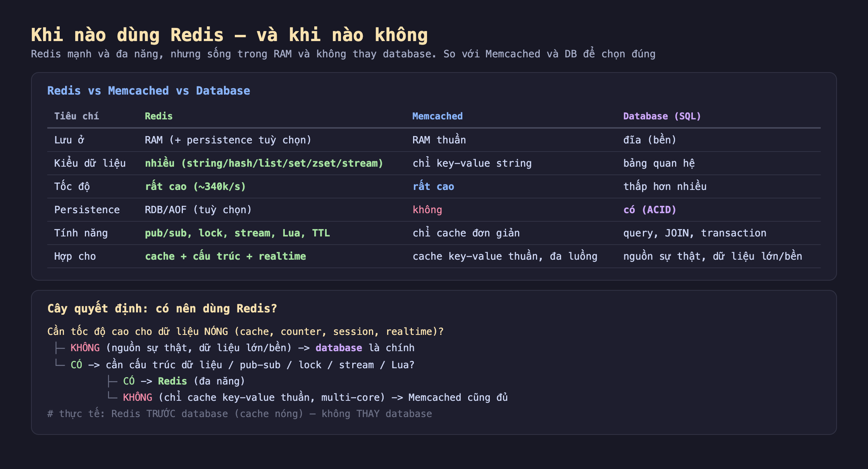Image resolution: width=868 pixels, height=469 pixels.
Task: Click the 'Tiêu chí' column header
Action: pos(76,116)
